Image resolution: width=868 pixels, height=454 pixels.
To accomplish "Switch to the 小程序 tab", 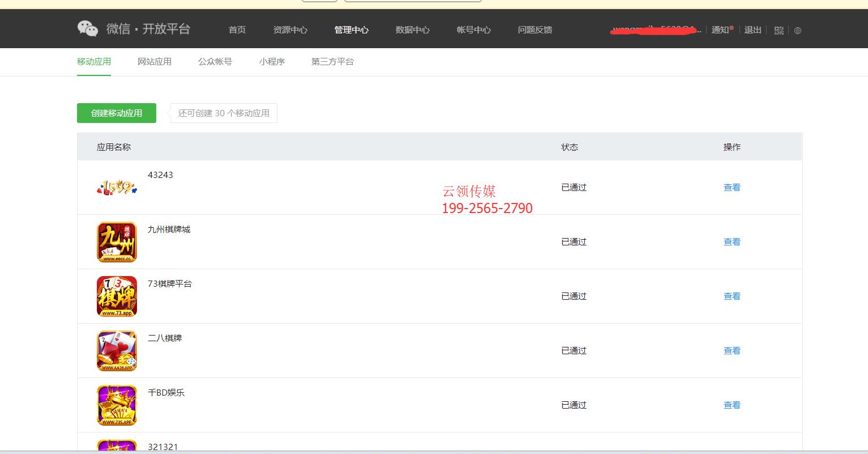I will coord(272,62).
